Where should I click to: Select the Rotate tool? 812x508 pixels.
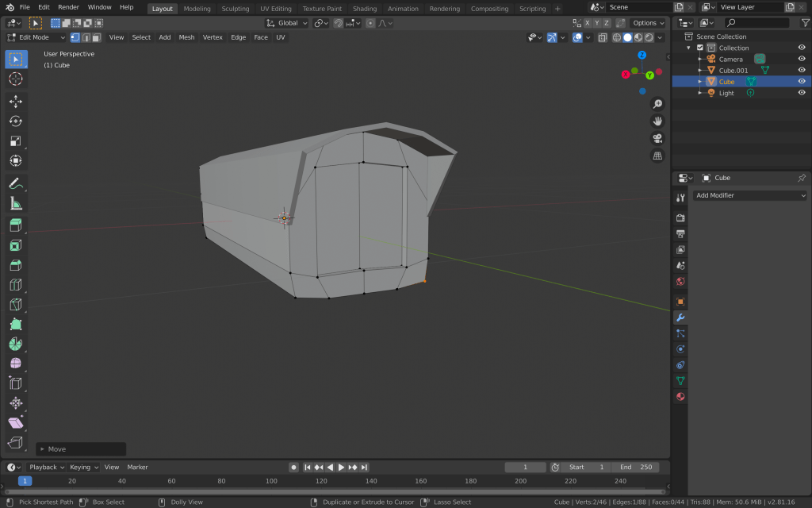point(16,121)
